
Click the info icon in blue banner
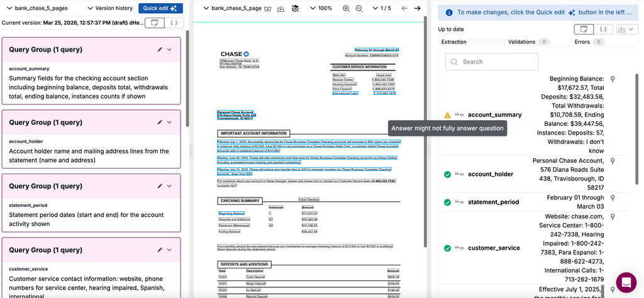tap(449, 13)
